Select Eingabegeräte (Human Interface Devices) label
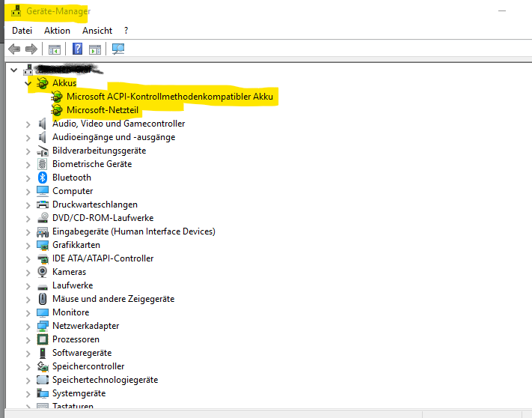This screenshot has width=532, height=418. 134,231
